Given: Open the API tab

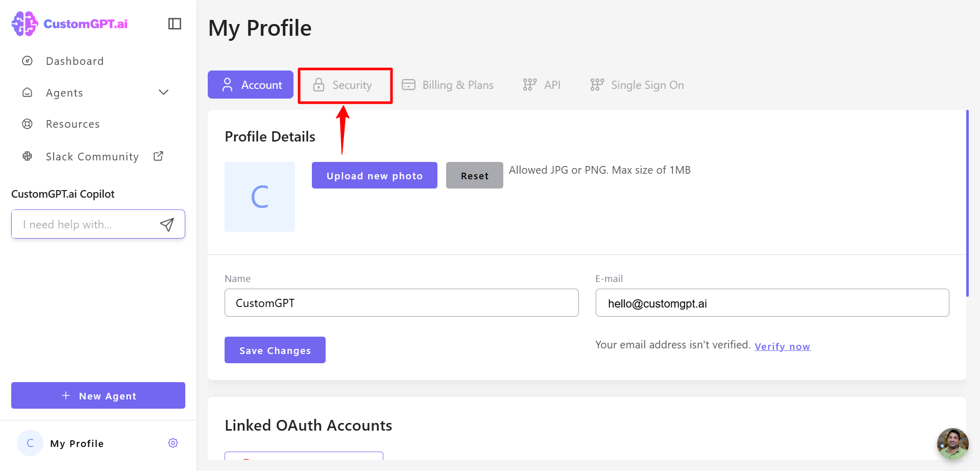Looking at the screenshot, I should [542, 85].
